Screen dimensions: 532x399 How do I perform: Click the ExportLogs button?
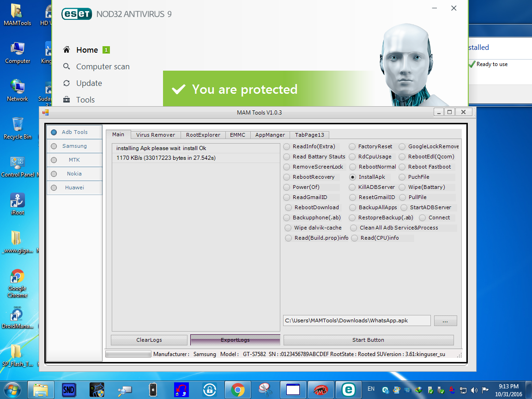click(235, 340)
